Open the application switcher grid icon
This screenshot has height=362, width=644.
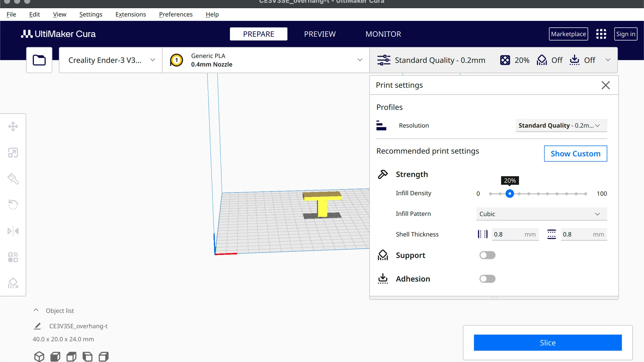click(x=601, y=34)
